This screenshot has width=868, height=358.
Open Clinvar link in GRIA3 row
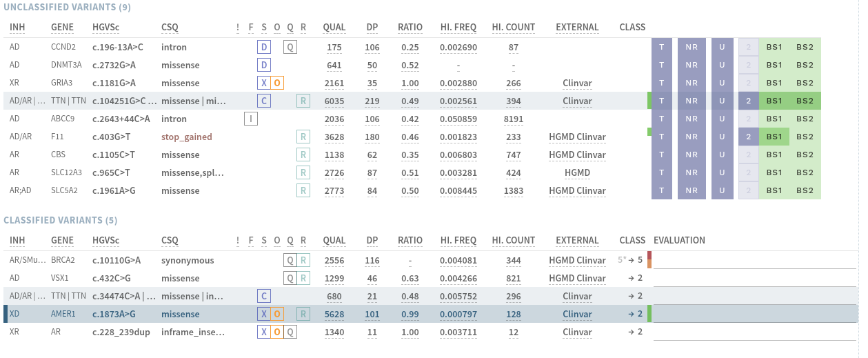pos(577,83)
